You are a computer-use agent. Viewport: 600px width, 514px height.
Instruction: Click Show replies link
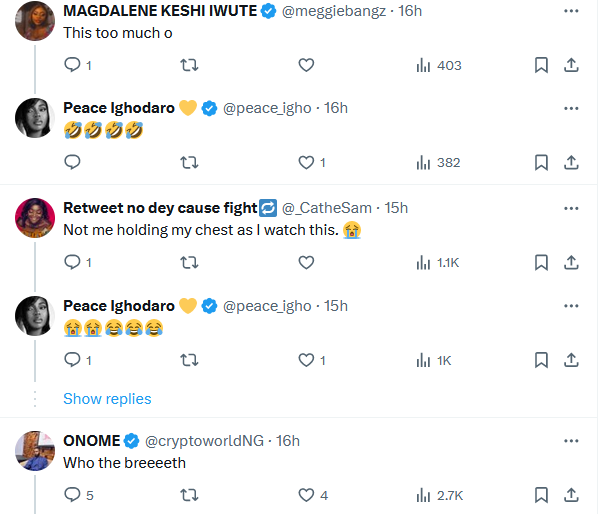(x=107, y=398)
